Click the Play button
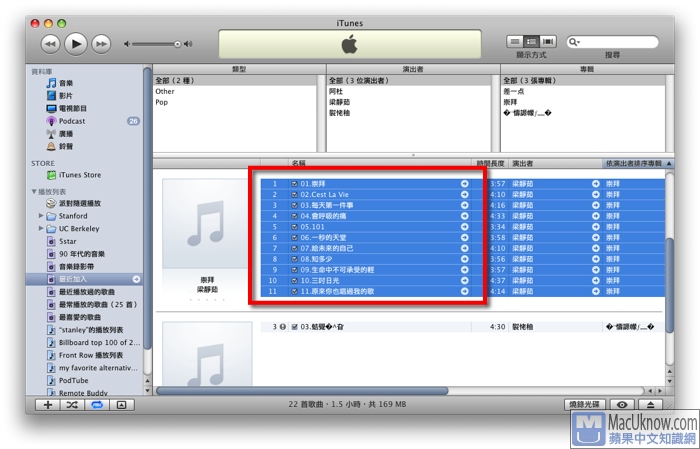700x449 pixels. [76, 44]
